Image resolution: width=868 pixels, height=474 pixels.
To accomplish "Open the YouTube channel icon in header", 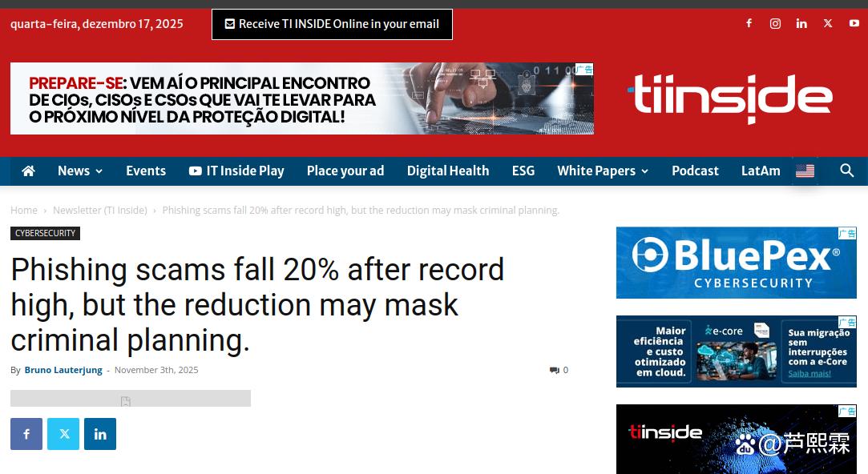I will tap(854, 23).
